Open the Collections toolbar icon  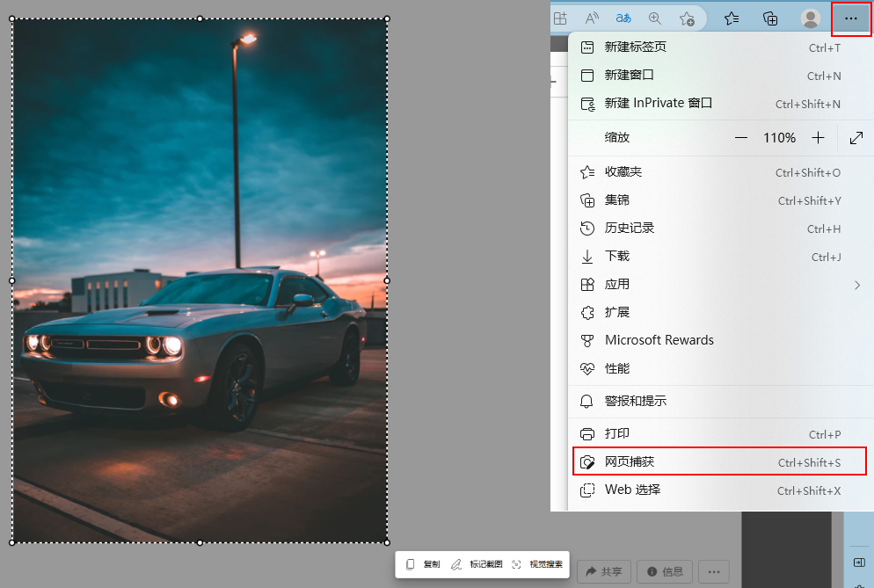[x=769, y=18]
